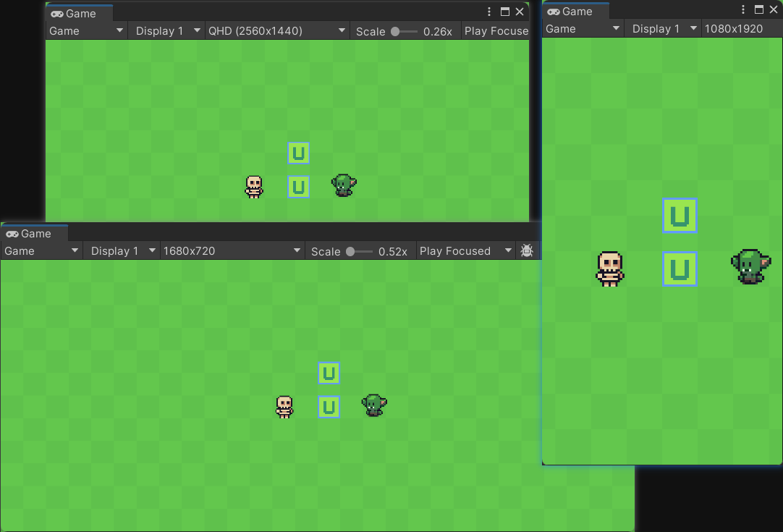Image resolution: width=783 pixels, height=532 pixels.
Task: Open the kebab menu of the QHD Game window
Action: [489, 12]
